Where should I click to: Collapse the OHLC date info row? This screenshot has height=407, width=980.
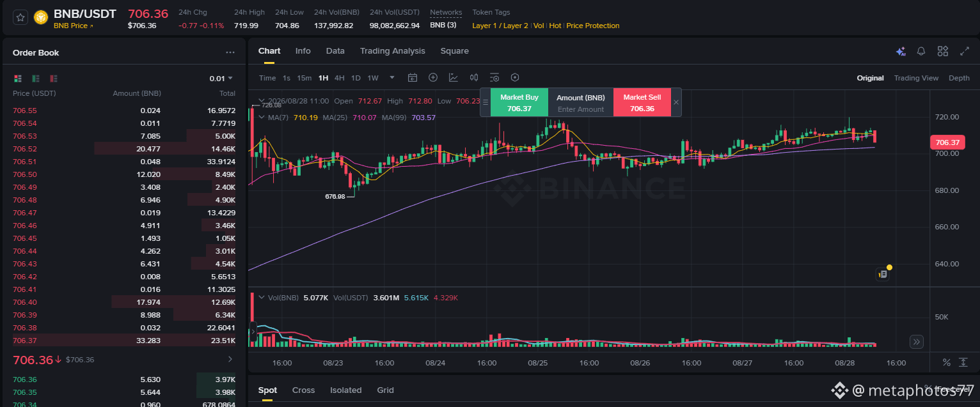(x=261, y=101)
